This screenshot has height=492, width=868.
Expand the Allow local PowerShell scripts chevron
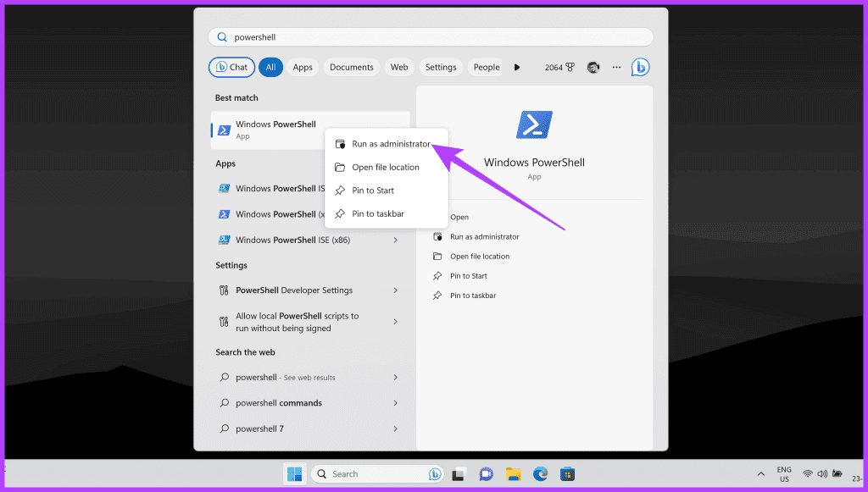pos(395,322)
